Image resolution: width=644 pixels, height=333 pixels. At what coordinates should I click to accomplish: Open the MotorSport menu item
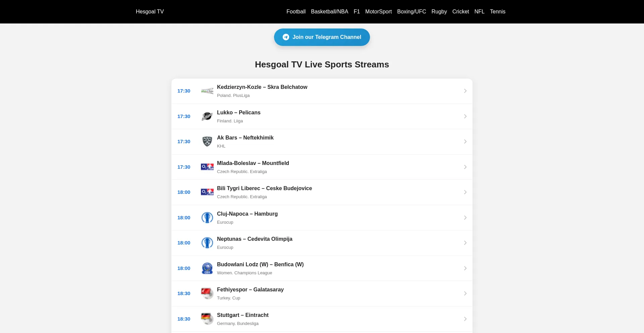378,11
